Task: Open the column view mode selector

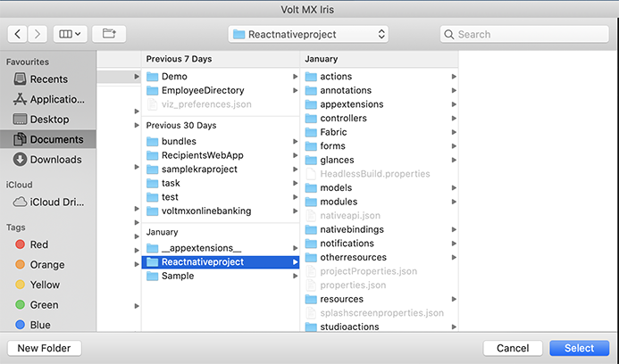Action: click(x=71, y=34)
